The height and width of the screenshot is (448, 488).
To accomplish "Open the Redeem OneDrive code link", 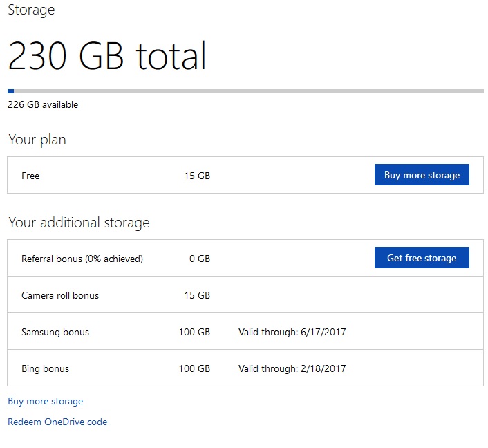I will 57,422.
